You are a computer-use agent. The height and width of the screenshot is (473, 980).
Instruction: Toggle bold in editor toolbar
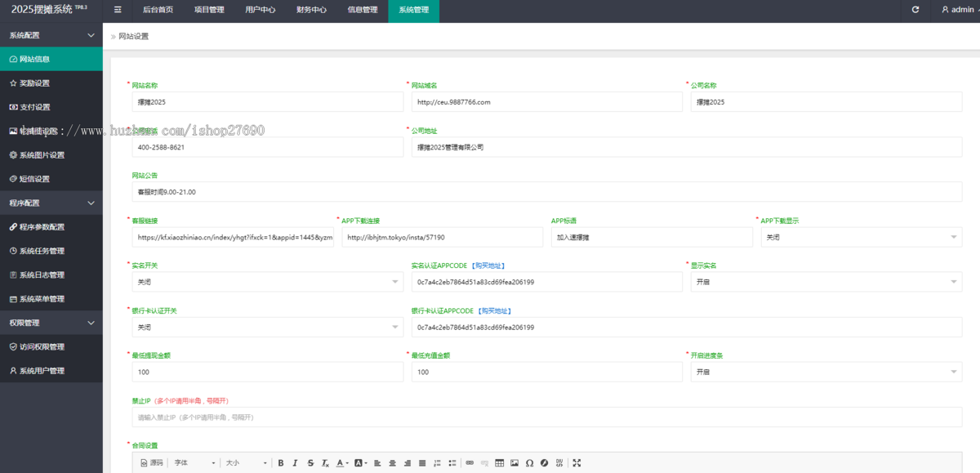tap(281, 462)
